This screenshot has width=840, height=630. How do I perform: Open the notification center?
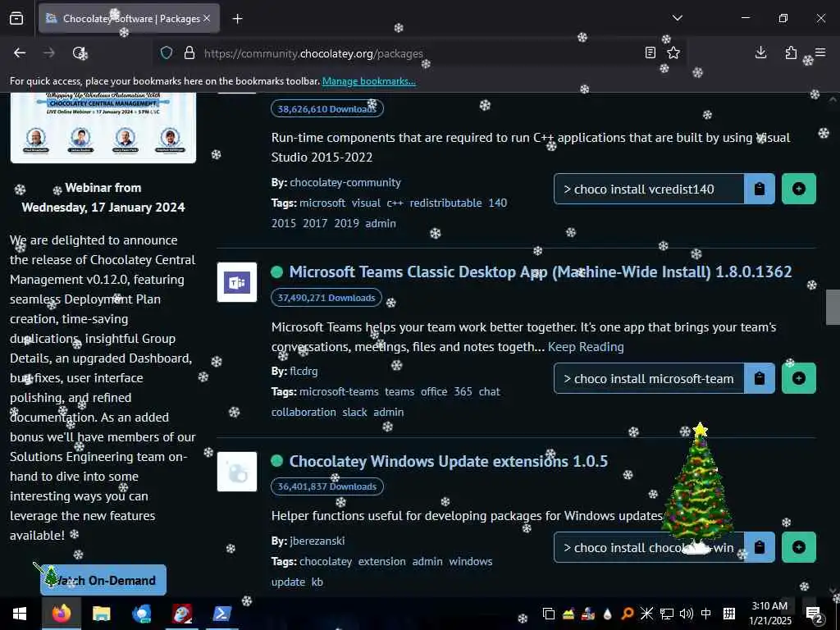(x=814, y=614)
